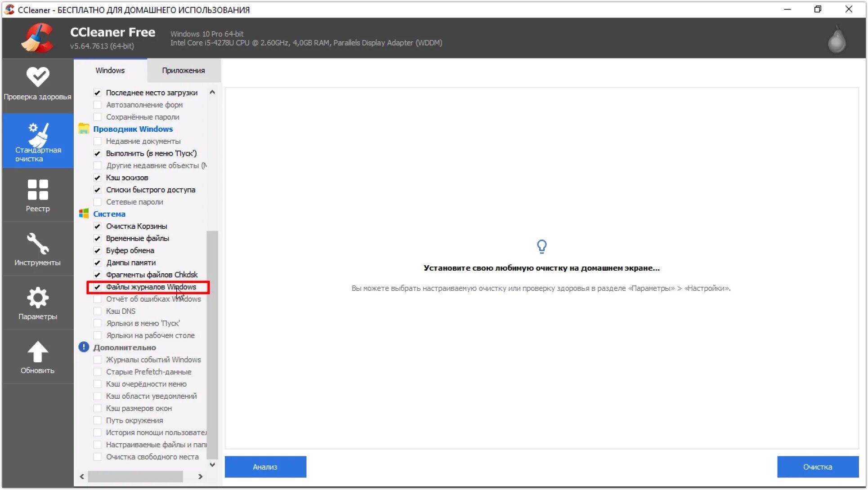Click the info icon next to Дополнительно
The width and height of the screenshot is (868, 490).
click(84, 347)
